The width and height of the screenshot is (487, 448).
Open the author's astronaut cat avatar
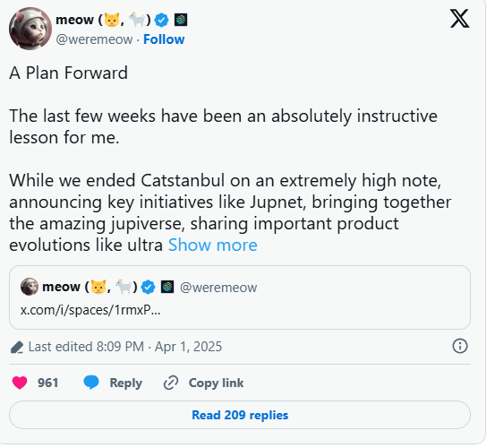pos(30,29)
